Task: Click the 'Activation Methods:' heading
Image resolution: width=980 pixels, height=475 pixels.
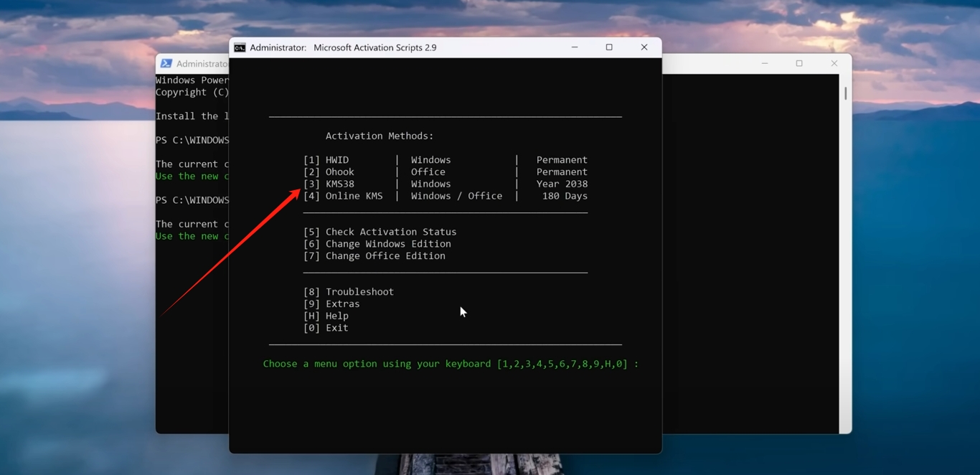Action: [380, 136]
